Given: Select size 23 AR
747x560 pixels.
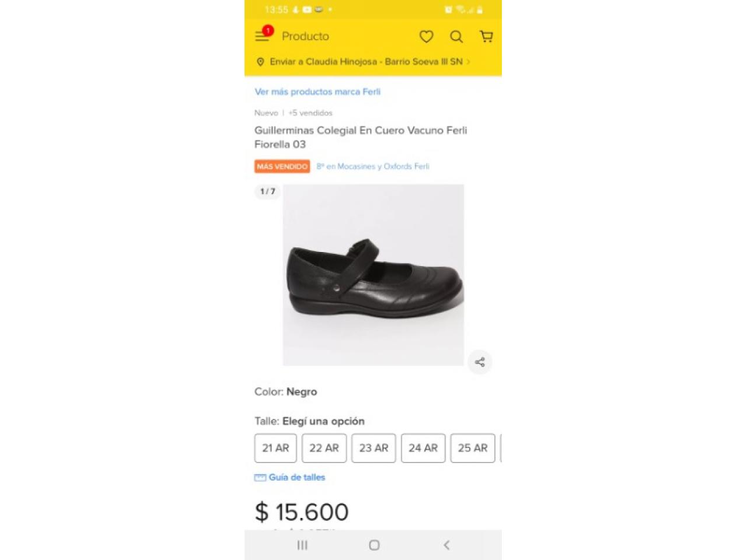Looking at the screenshot, I should pos(373,448).
